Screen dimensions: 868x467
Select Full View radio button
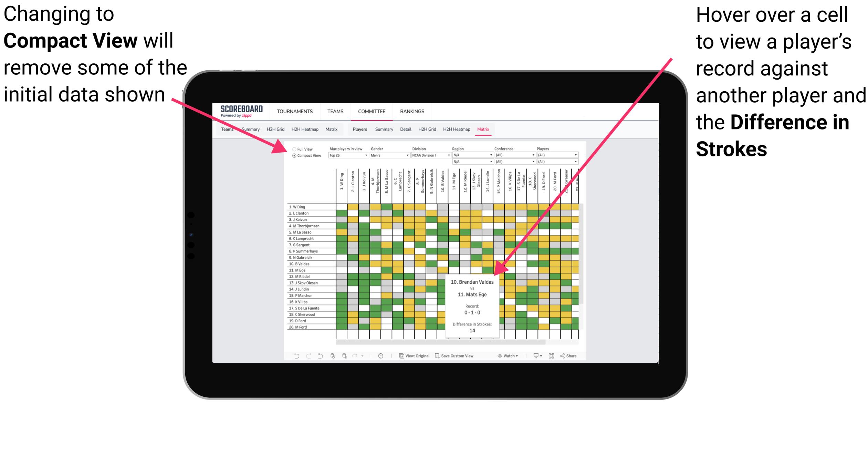pyautogui.click(x=295, y=149)
